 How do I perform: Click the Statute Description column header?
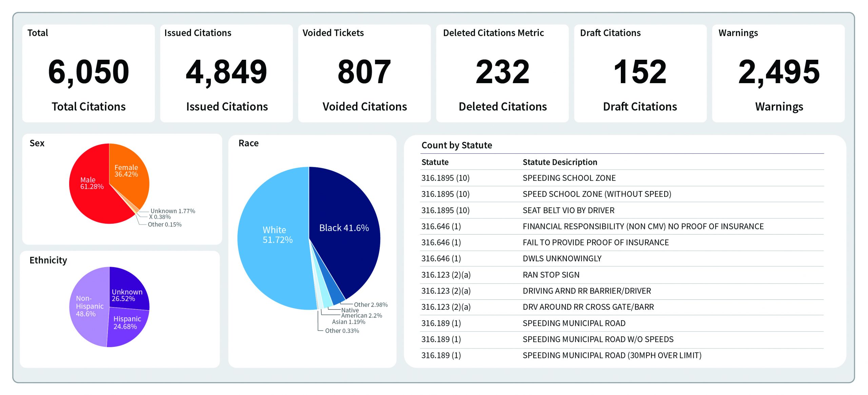tap(560, 162)
